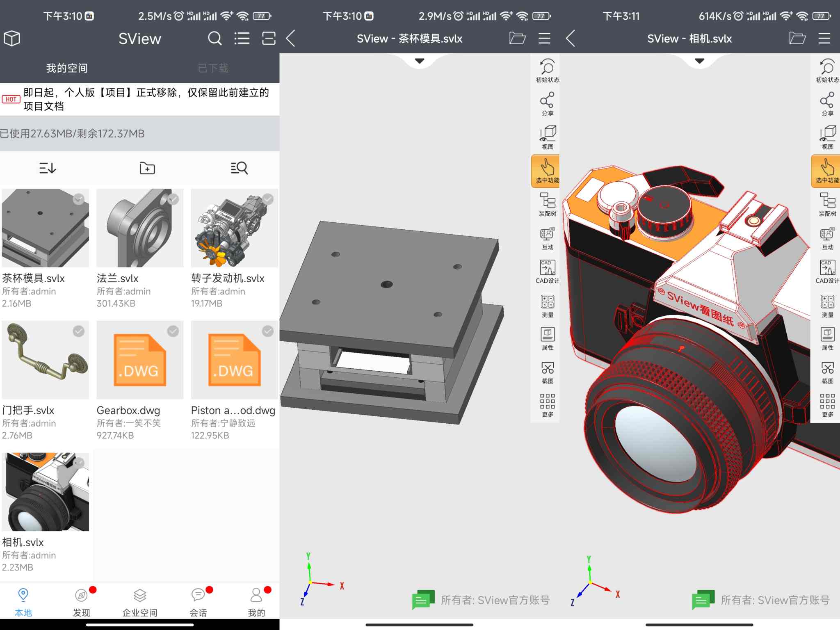Tick the select circle on Piston a...od.dwg
Viewport: 840px width, 630px height.
click(268, 331)
